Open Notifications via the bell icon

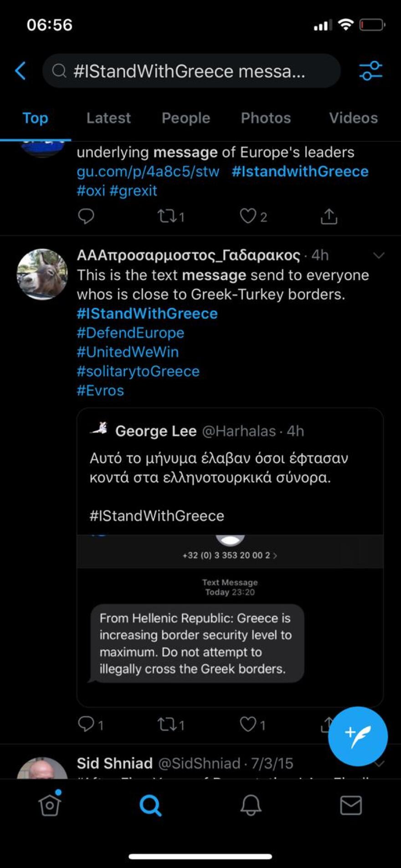point(250,805)
